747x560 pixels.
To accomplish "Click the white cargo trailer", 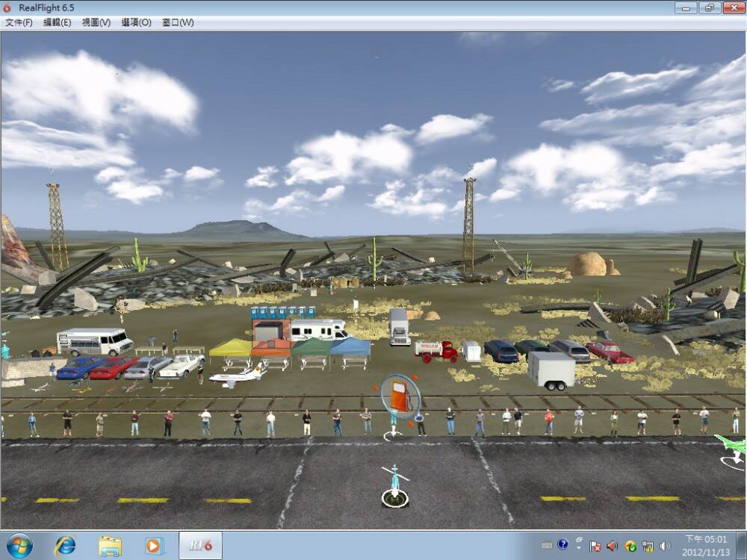I will tap(552, 371).
